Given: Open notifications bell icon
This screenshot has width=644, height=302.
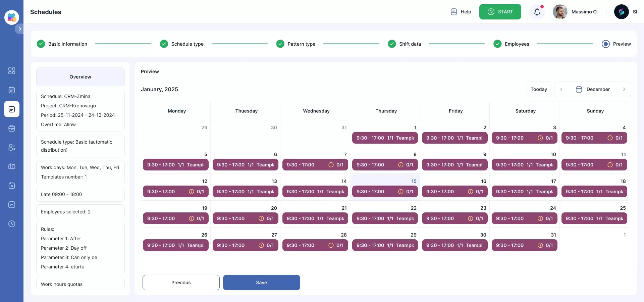Looking at the screenshot, I should click(537, 12).
